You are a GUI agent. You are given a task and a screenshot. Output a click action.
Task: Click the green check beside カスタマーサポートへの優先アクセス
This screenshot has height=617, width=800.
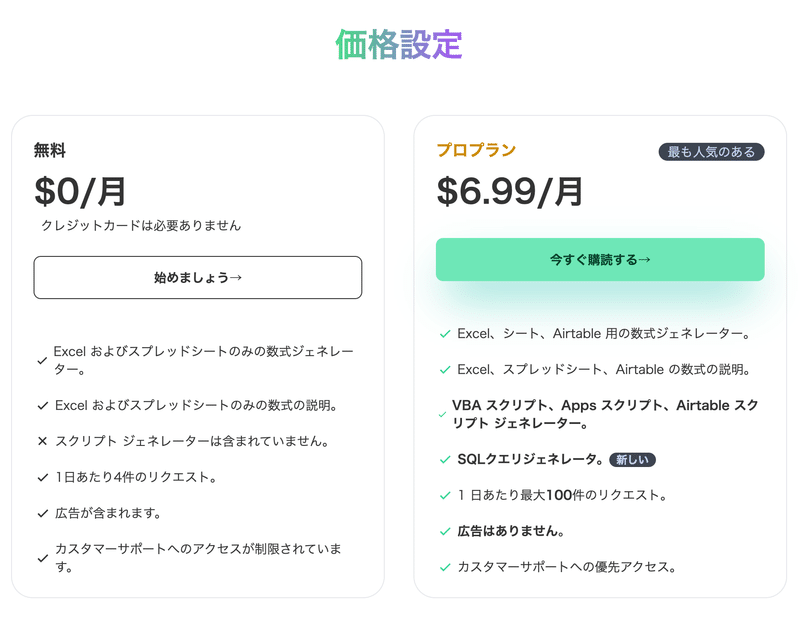[x=445, y=567]
